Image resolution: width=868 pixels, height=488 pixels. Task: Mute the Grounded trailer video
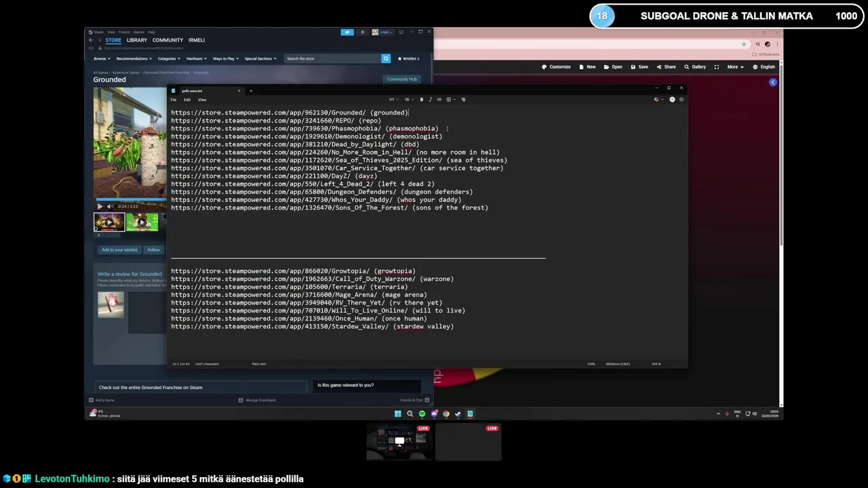pos(110,206)
